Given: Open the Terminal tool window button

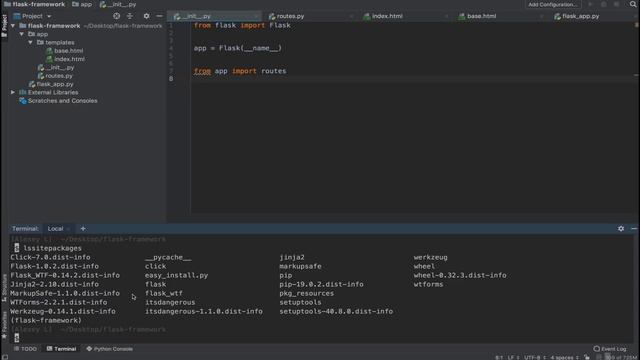Looking at the screenshot, I should click(61, 349).
